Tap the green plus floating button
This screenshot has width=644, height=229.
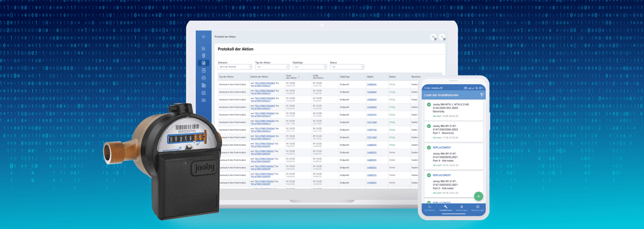pyautogui.click(x=478, y=196)
